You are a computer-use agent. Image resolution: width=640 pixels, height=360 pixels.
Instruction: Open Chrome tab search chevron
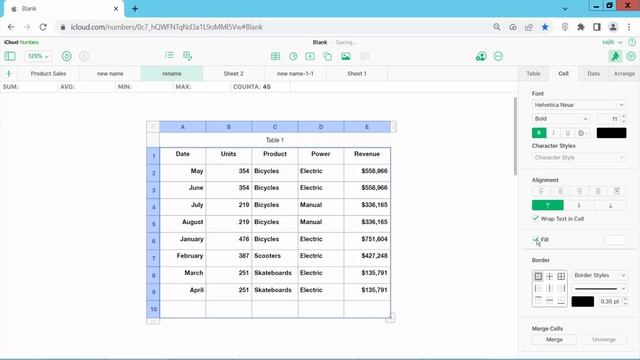point(565,8)
